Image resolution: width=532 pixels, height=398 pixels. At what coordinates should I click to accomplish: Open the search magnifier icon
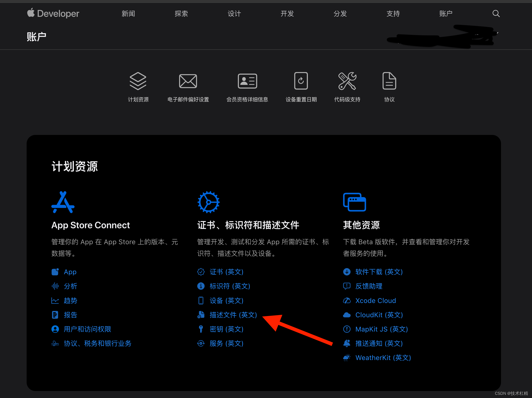point(496,14)
